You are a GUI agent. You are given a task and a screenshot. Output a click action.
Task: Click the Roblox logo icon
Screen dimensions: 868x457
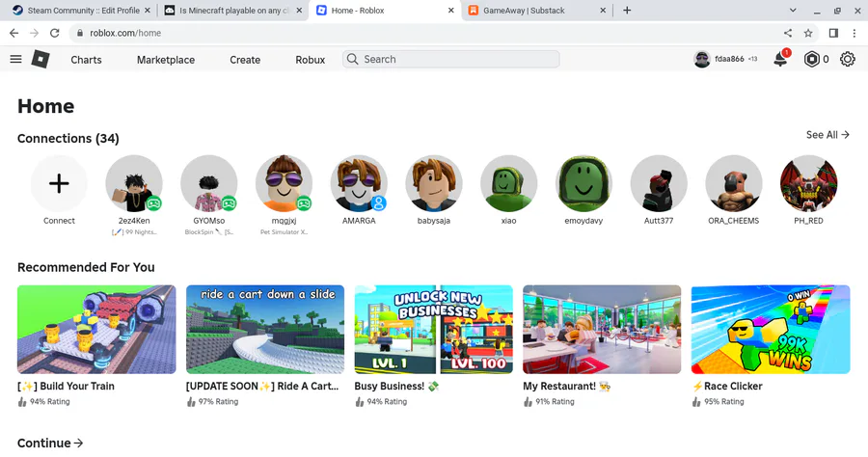41,59
